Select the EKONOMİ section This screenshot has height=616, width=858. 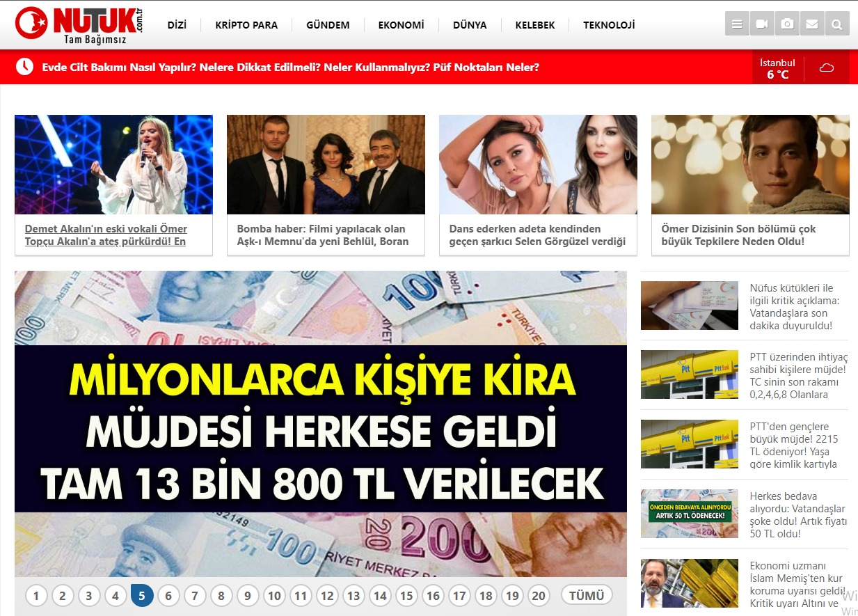(401, 25)
